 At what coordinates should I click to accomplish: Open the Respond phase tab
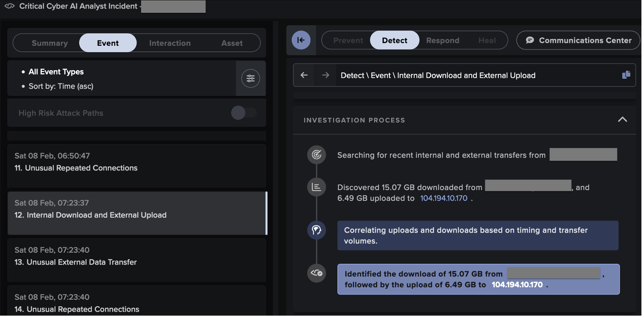coord(443,40)
